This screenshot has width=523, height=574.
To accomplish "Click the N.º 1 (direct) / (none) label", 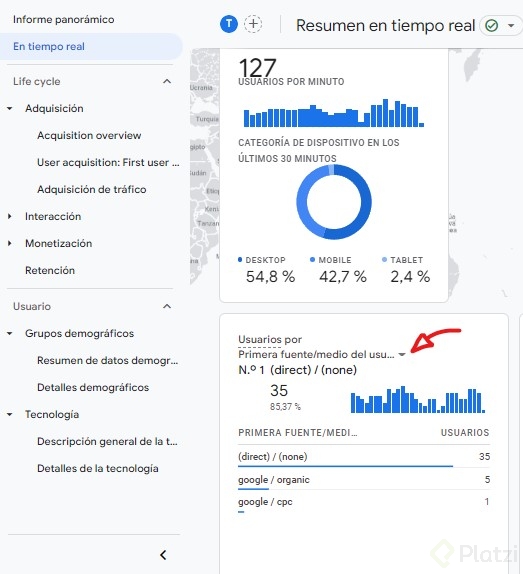I will pos(298,370).
